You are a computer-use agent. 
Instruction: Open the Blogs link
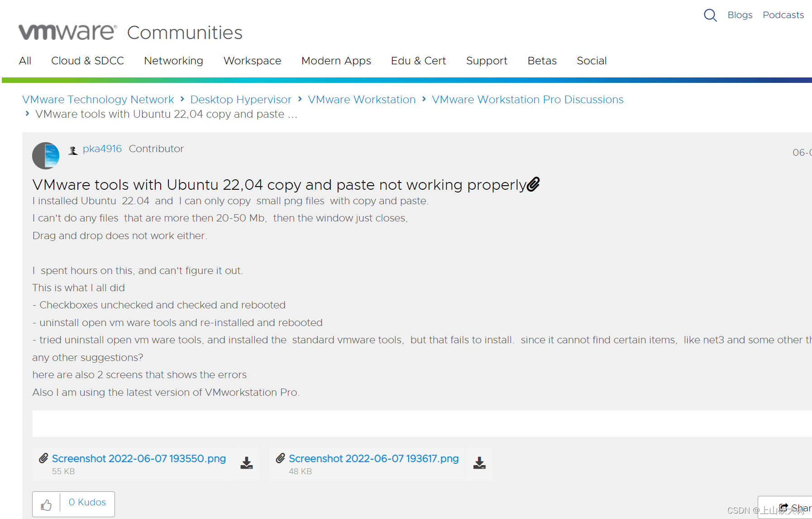pos(740,15)
